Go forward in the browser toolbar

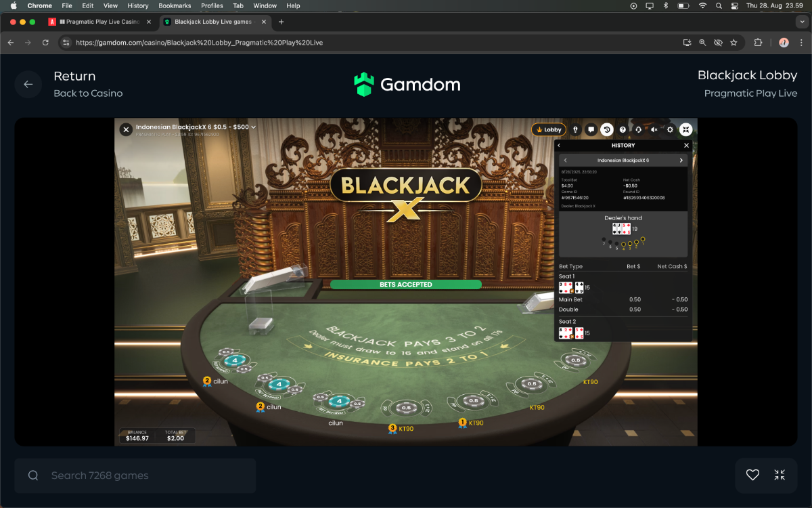pos(28,42)
